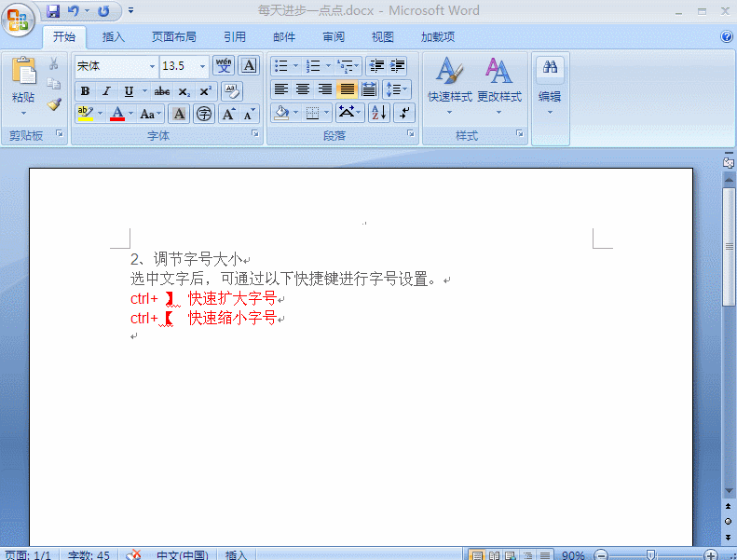The image size is (737, 560).
Task: Apply distributed alignment
Action: pyautogui.click(x=369, y=89)
